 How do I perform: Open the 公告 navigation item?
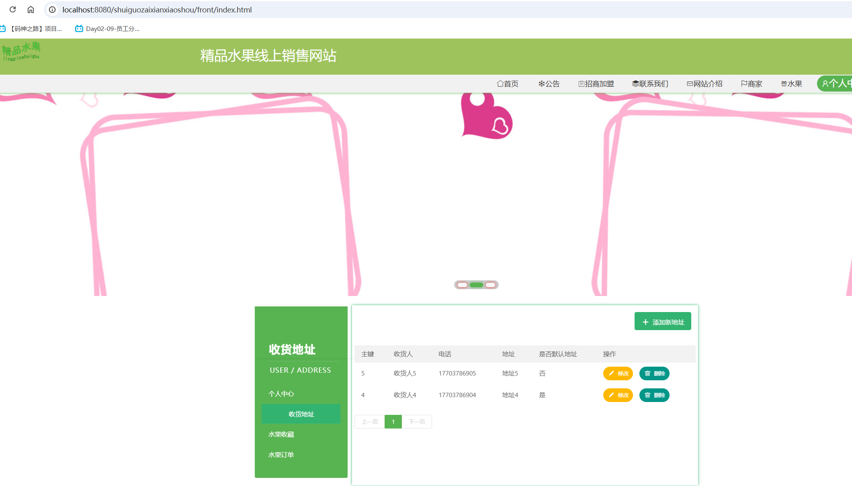click(549, 84)
